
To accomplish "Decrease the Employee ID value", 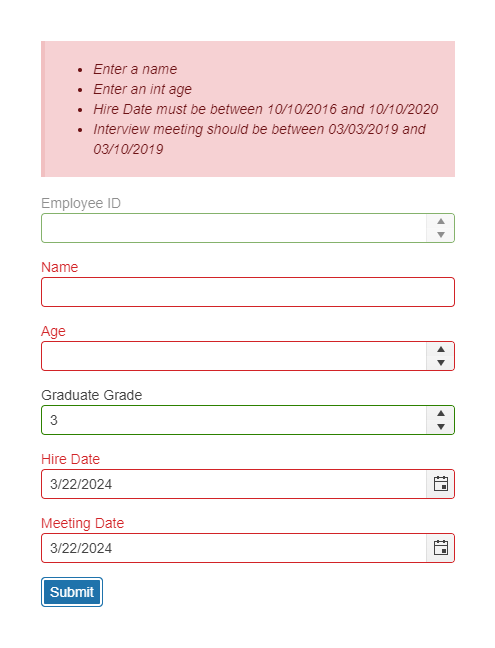I will pyautogui.click(x=440, y=235).
